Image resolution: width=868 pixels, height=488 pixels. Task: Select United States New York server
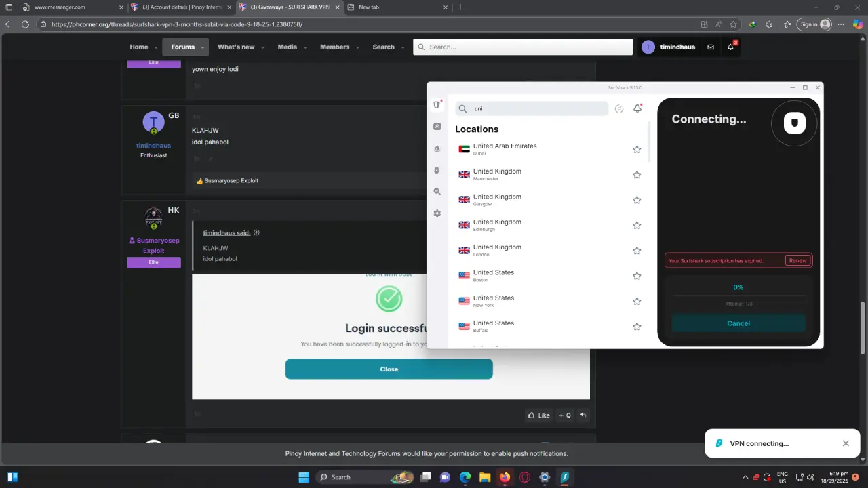[549, 302]
